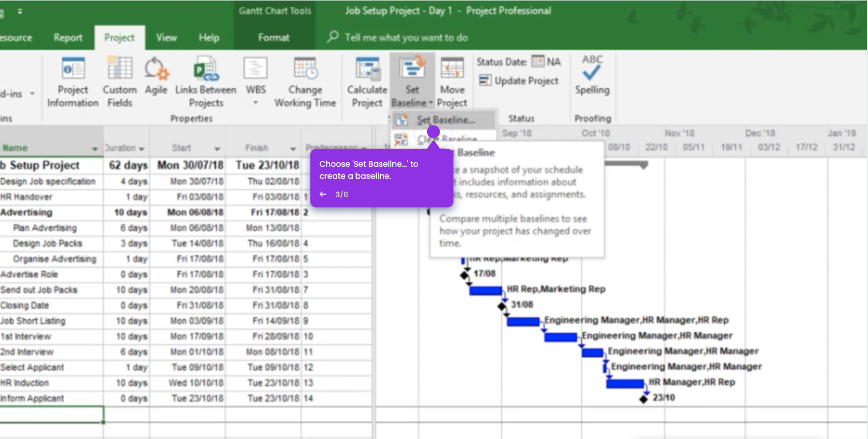Click the 23/10 milestone diamond
The width and height of the screenshot is (868, 439).
coord(644,399)
